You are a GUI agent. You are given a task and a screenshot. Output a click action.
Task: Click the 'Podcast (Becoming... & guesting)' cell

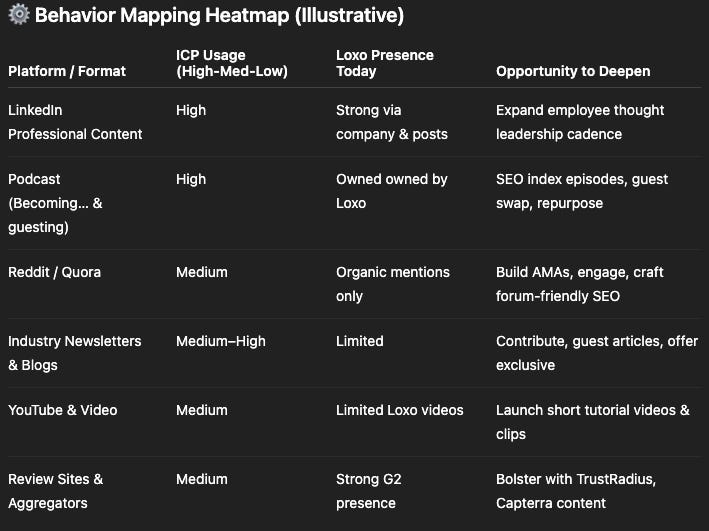pos(55,203)
